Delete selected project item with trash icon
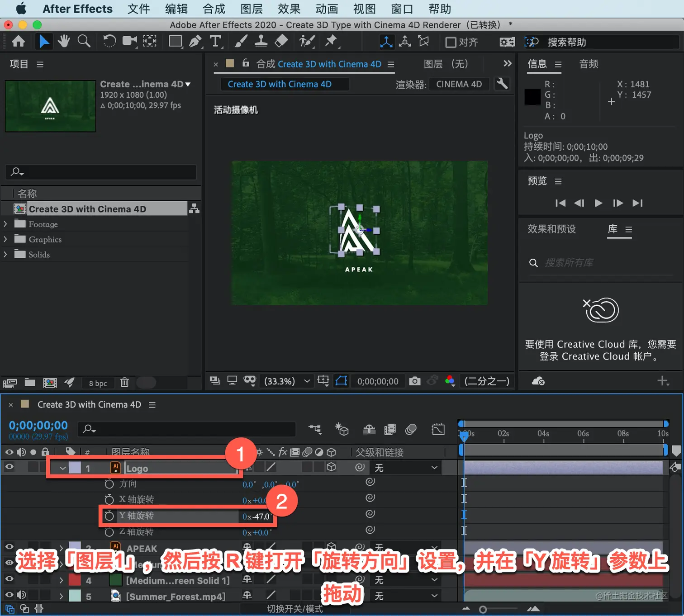 tap(124, 383)
